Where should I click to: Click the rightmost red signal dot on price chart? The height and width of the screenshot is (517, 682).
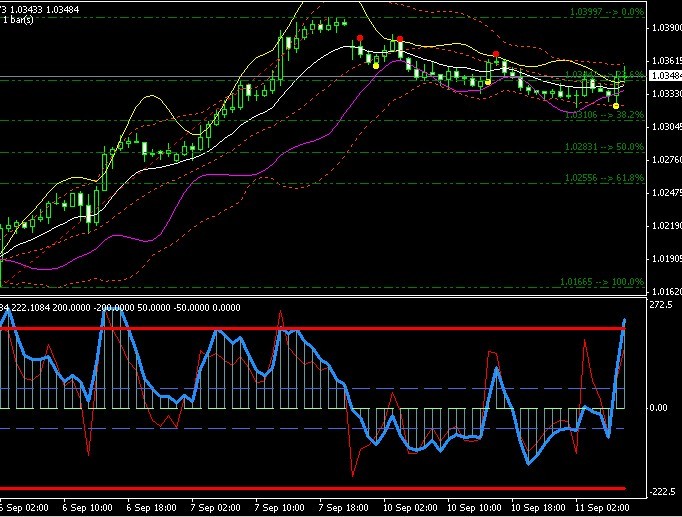click(496, 54)
